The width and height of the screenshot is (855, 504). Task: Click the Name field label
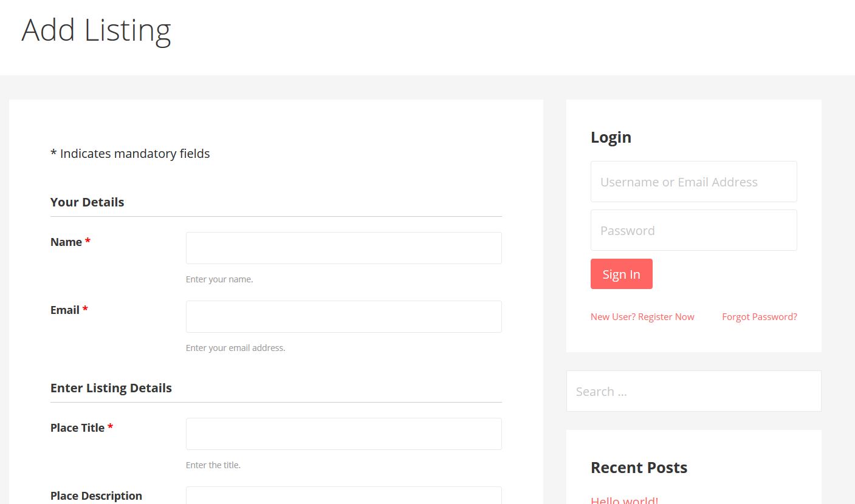pyautogui.click(x=66, y=242)
